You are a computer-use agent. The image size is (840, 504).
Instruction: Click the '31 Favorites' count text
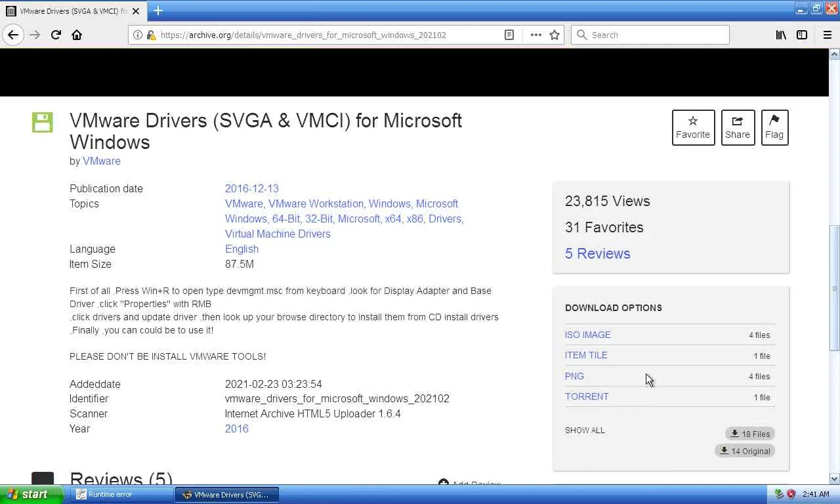(x=604, y=227)
